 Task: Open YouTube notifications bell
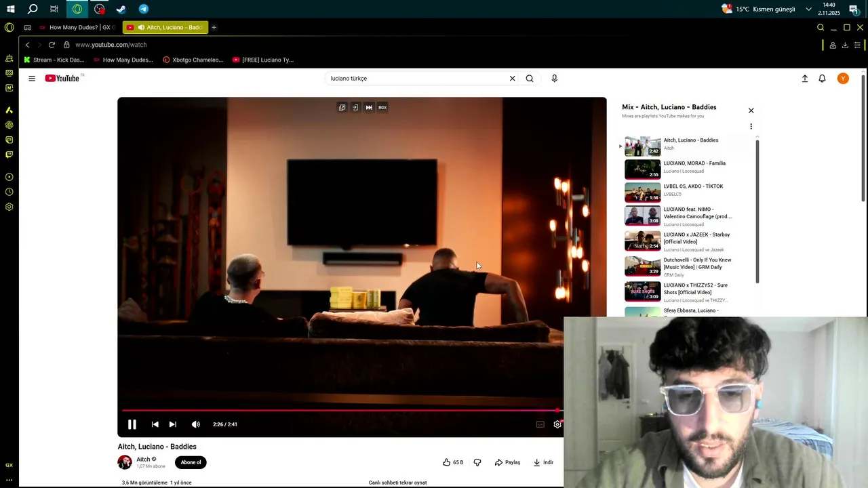[822, 79]
